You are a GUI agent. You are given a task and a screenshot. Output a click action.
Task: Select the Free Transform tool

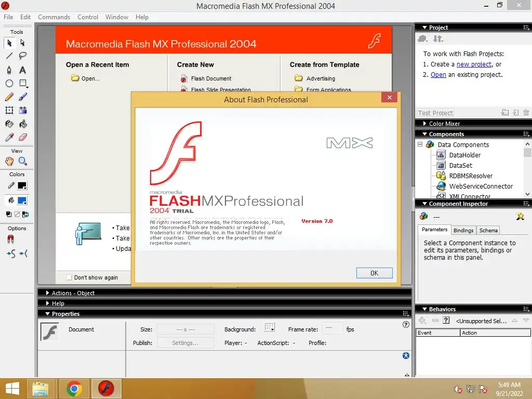point(9,110)
